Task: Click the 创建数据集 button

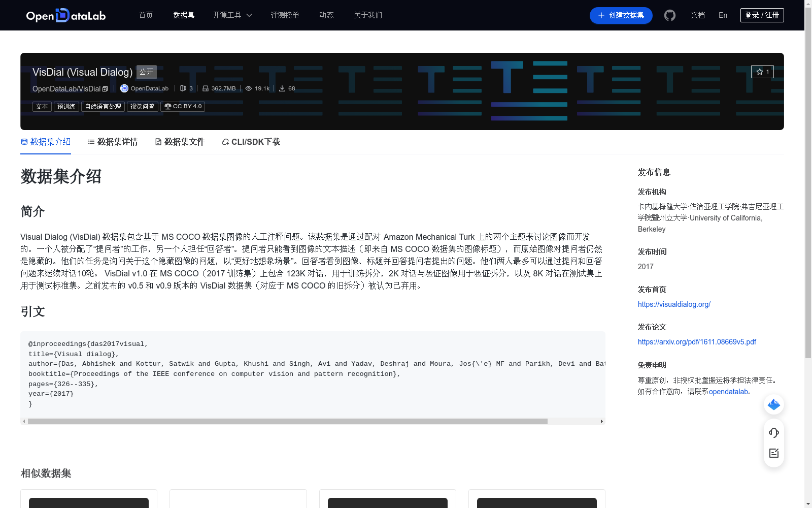Action: [621, 15]
